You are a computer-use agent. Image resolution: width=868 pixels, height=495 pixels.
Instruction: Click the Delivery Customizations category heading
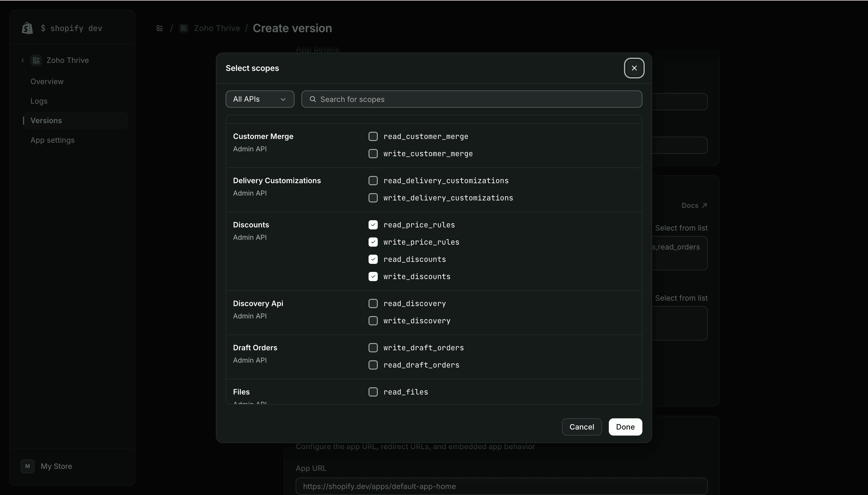(x=277, y=181)
